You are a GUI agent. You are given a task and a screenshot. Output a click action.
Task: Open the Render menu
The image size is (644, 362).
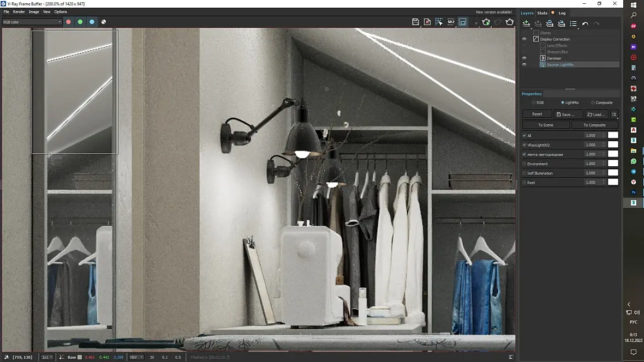(x=19, y=12)
